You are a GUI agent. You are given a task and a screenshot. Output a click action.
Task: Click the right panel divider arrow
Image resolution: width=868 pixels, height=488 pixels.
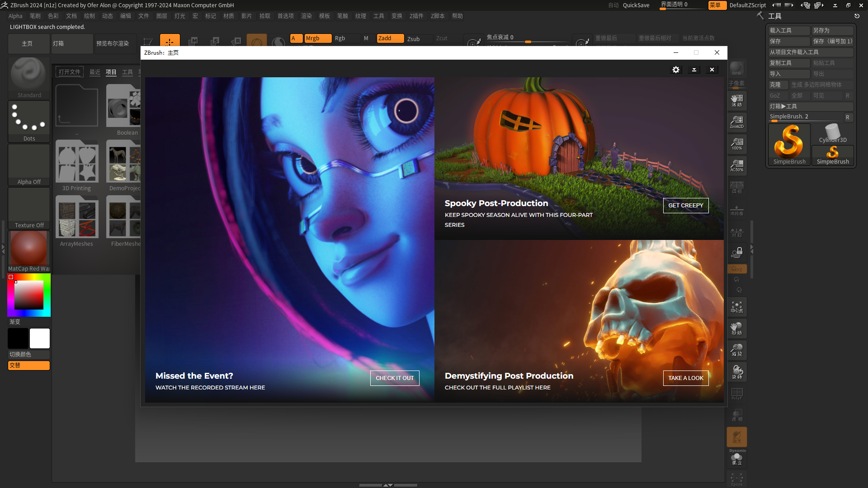752,249
